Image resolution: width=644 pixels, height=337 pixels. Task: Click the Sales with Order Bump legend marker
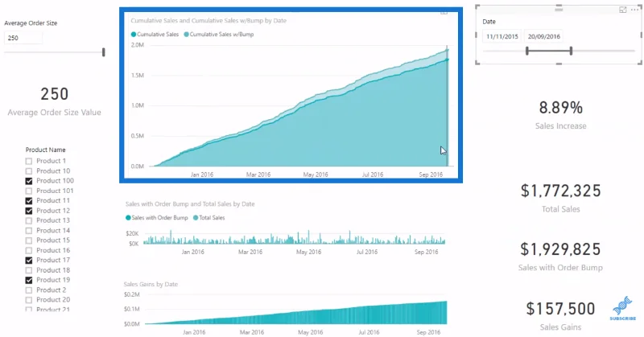(x=128, y=218)
